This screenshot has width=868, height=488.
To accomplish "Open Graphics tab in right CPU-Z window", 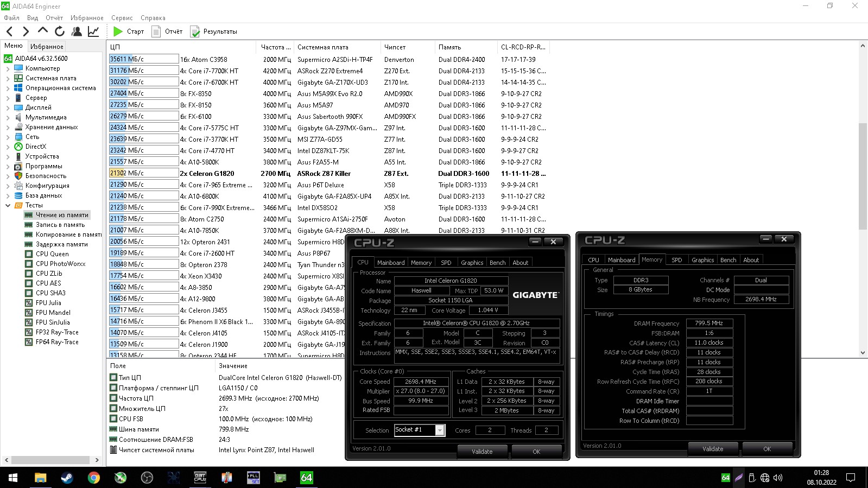I will 702,260.
